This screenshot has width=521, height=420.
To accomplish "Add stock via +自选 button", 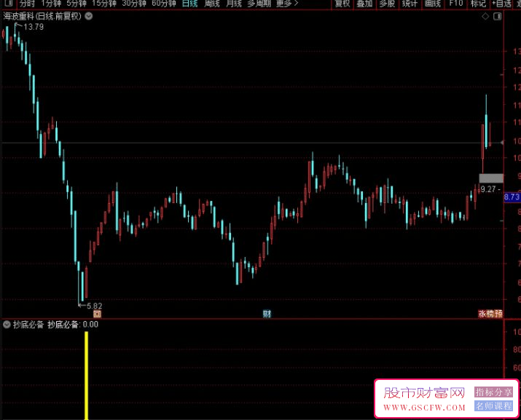I will 502,4.
